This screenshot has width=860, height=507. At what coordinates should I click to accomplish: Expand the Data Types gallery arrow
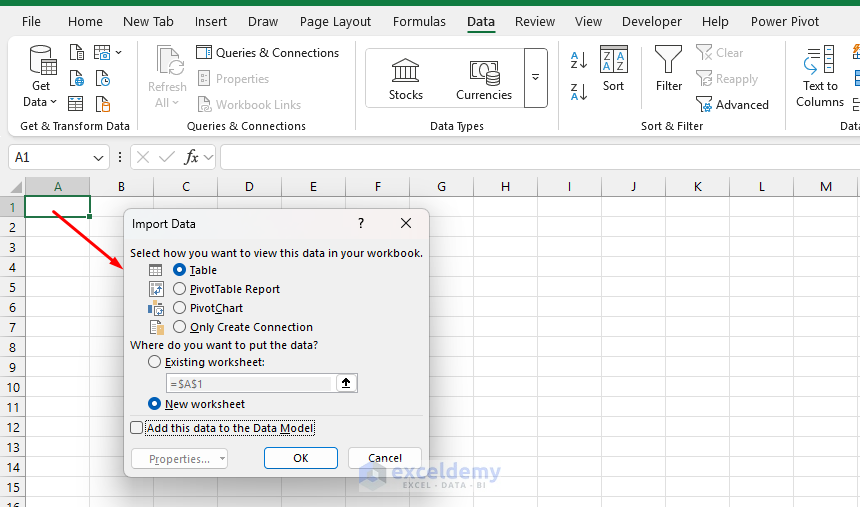[535, 77]
